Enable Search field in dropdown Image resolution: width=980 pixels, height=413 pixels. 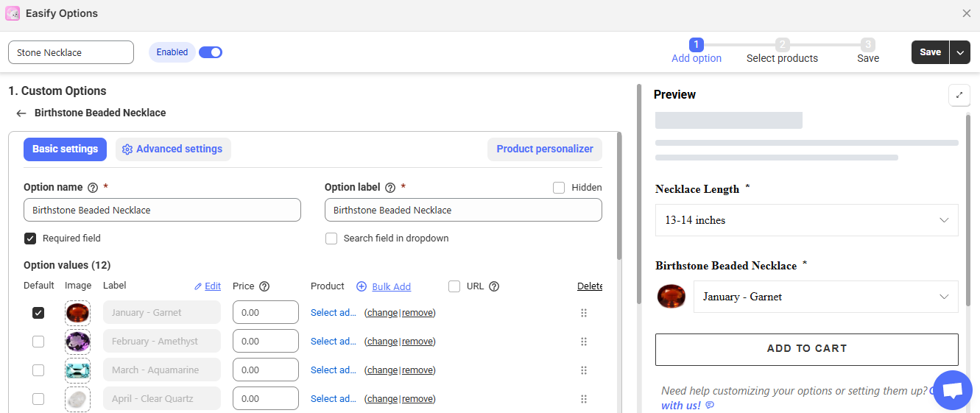click(331, 239)
